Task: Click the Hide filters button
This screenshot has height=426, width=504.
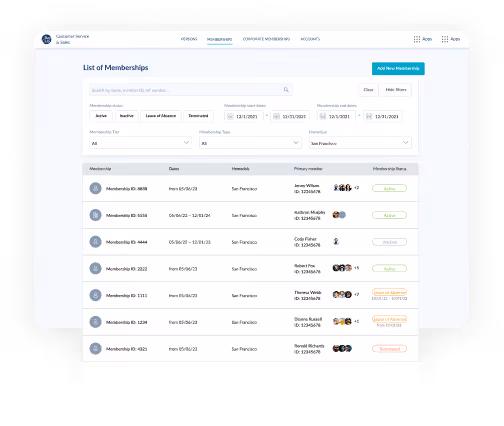Action: click(x=396, y=90)
